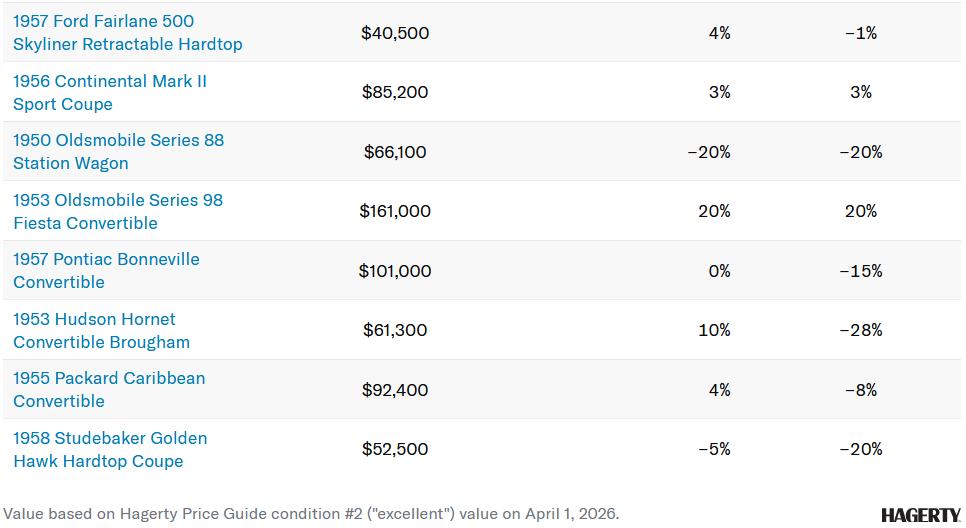This screenshot has width=966, height=528.
Task: Select the $161,000 price value
Action: [x=395, y=211]
